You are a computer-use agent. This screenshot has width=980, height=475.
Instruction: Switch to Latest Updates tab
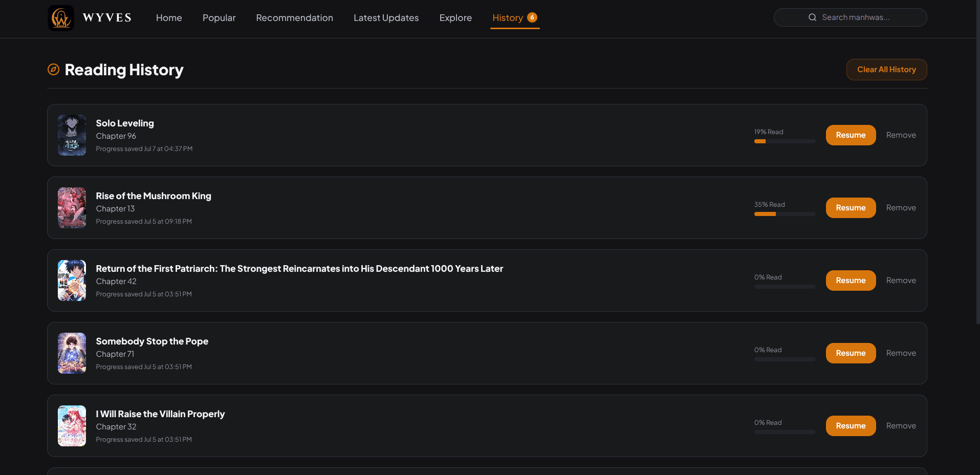(386, 18)
